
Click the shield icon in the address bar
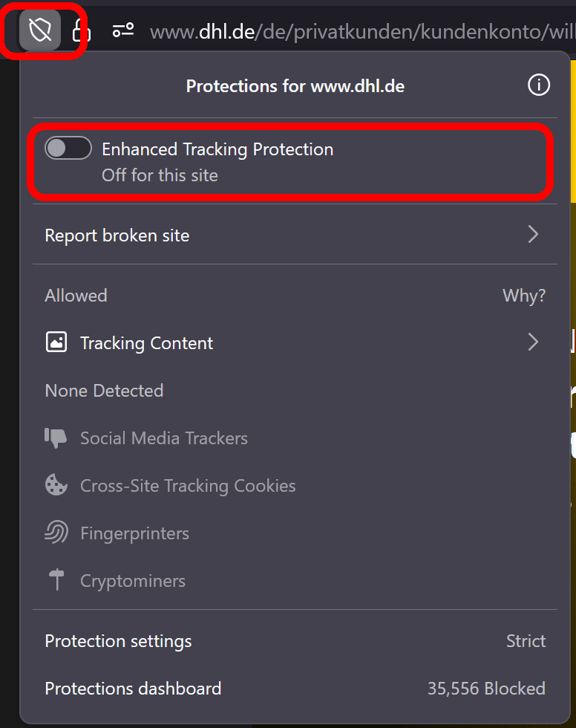point(40,30)
